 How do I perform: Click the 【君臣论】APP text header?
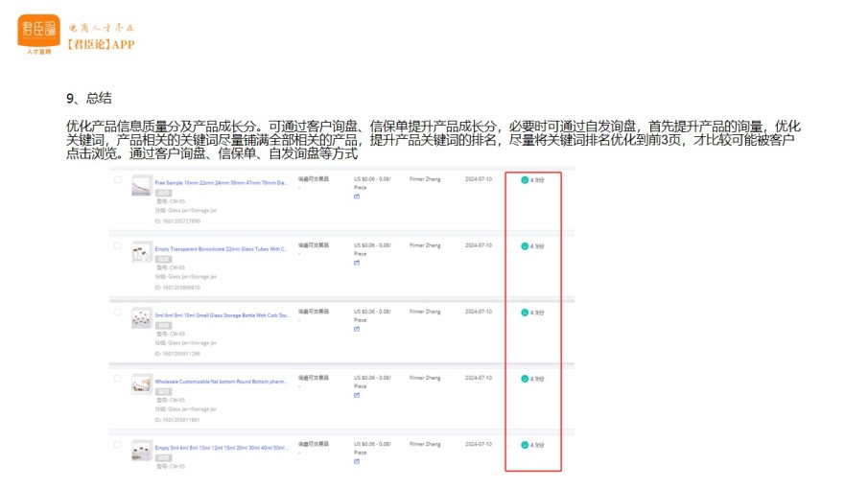pyautogui.click(x=101, y=44)
